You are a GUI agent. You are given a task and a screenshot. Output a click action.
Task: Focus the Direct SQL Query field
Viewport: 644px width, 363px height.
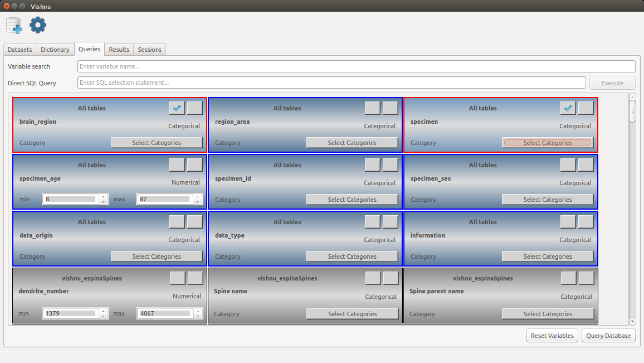(x=331, y=83)
